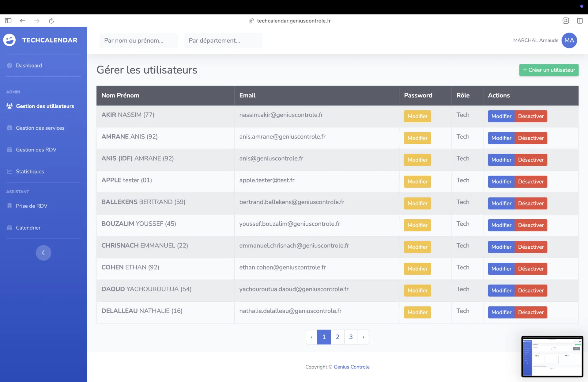Image resolution: width=588 pixels, height=382 pixels.
Task: Deactivate user BALLEKENS BERTRAND
Action: [x=531, y=203]
